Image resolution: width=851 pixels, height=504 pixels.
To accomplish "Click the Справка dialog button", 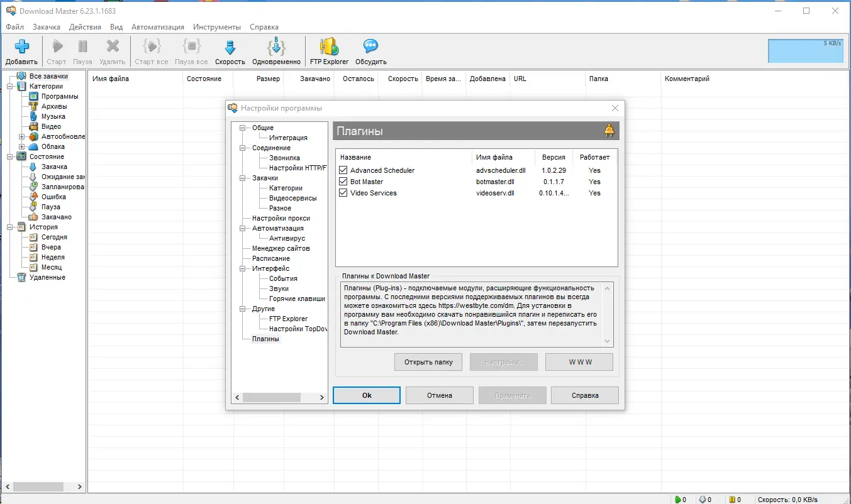I will pyautogui.click(x=585, y=395).
